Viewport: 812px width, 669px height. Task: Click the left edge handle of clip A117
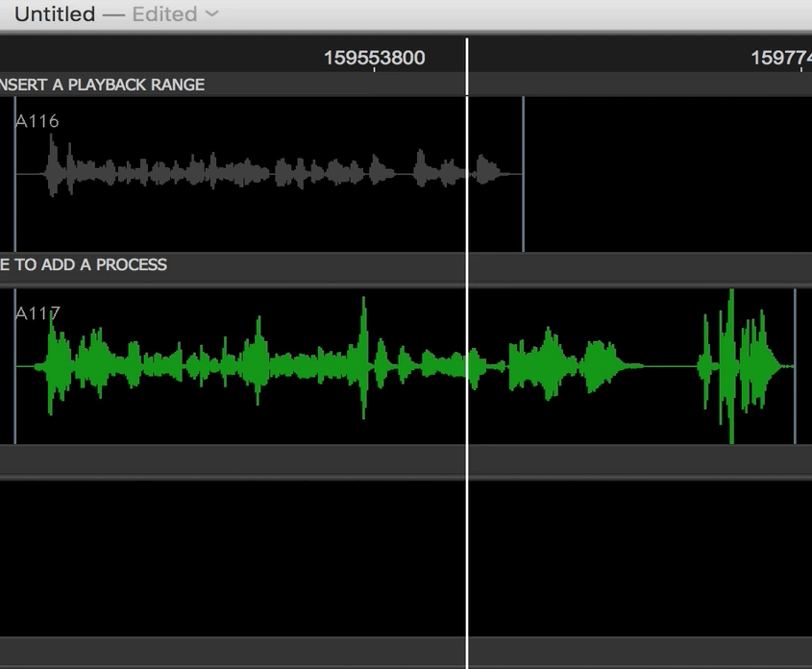click(15, 365)
